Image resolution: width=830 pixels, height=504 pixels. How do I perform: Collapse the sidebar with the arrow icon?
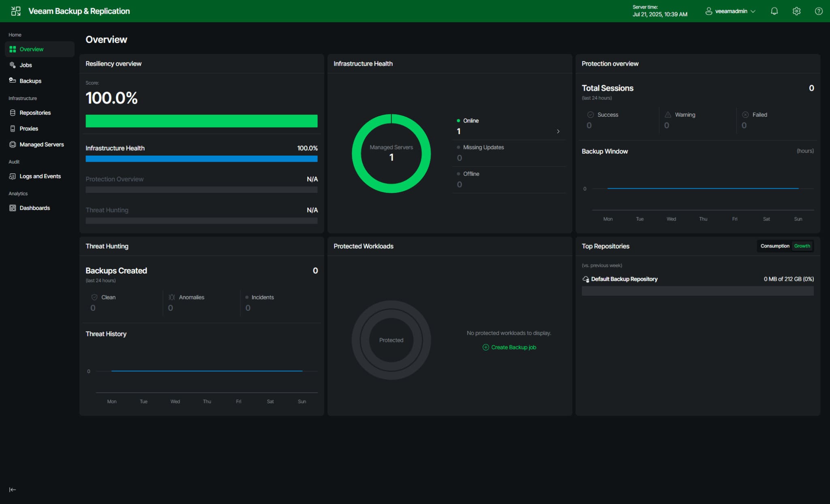pos(13,489)
